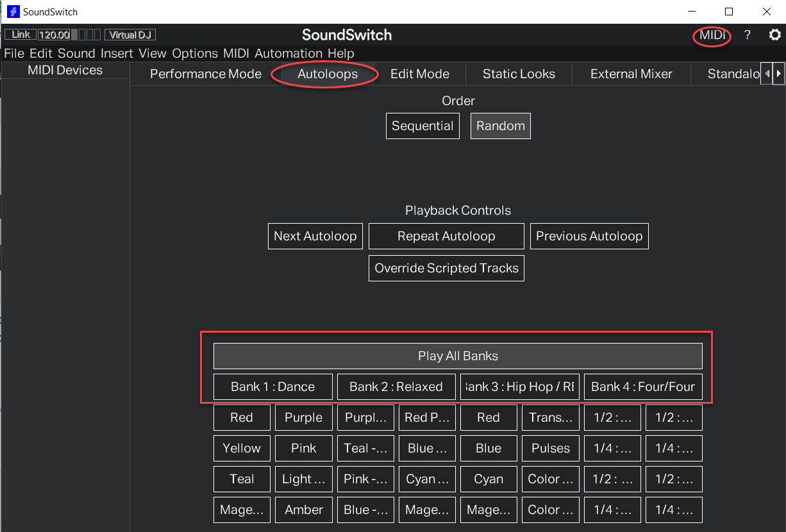Trigger the truncated 'Purpl…' autoloop
This screenshot has width=786, height=532.
point(365,417)
